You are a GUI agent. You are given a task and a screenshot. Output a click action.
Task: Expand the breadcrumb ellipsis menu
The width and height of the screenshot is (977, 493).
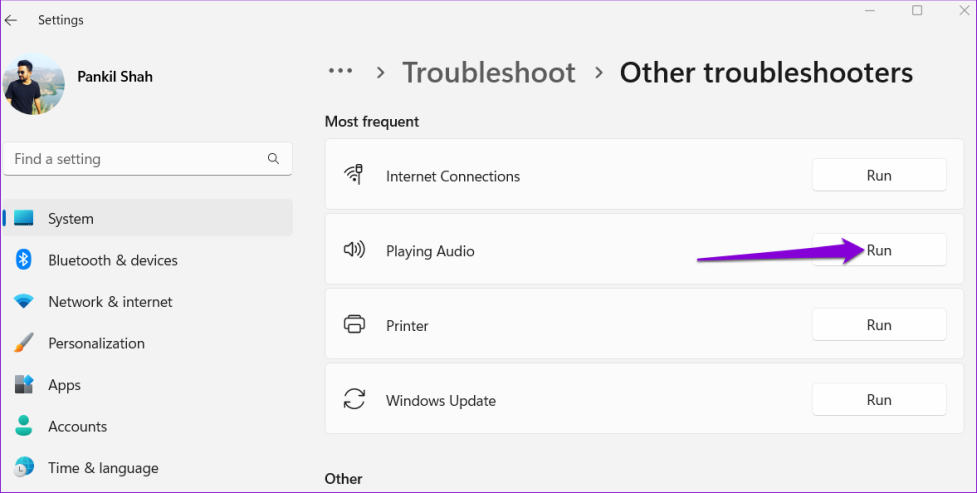341,72
